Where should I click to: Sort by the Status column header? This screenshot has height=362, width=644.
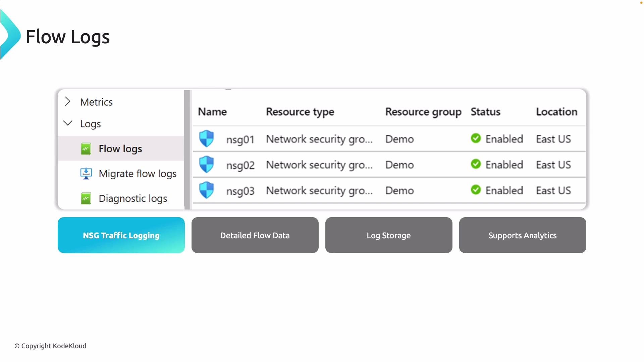(x=485, y=112)
